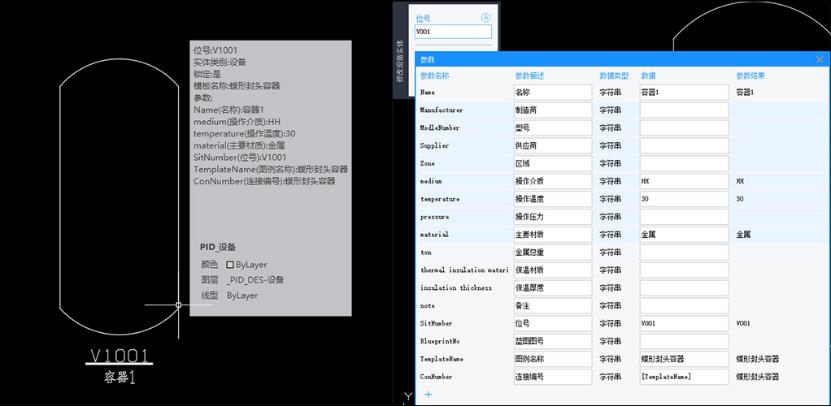Click the V1001 tag text under vessel
This screenshot has width=831, height=407.
coord(120,356)
